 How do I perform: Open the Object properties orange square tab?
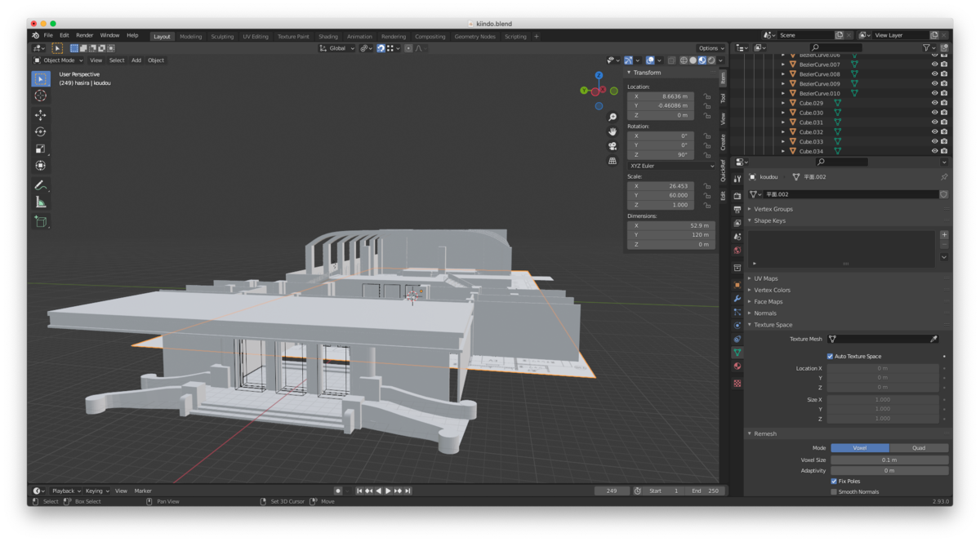click(737, 285)
